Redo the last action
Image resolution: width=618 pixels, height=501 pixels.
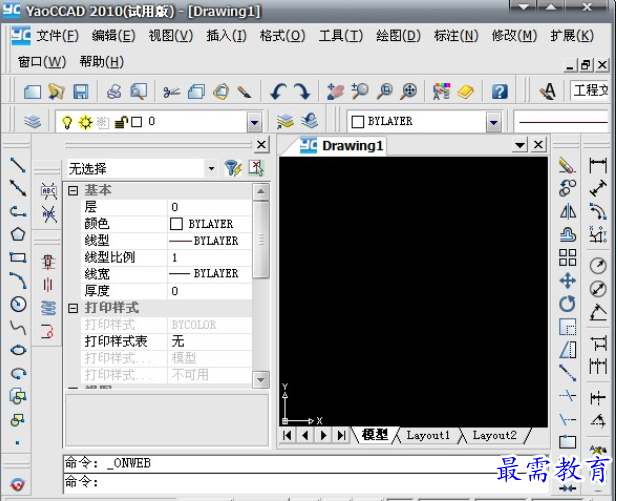[302, 91]
